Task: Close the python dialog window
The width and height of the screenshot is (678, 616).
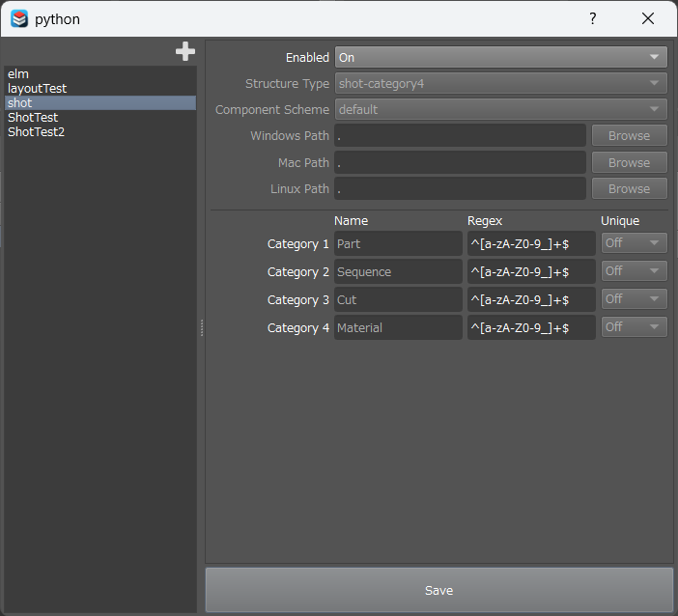Action: click(648, 18)
